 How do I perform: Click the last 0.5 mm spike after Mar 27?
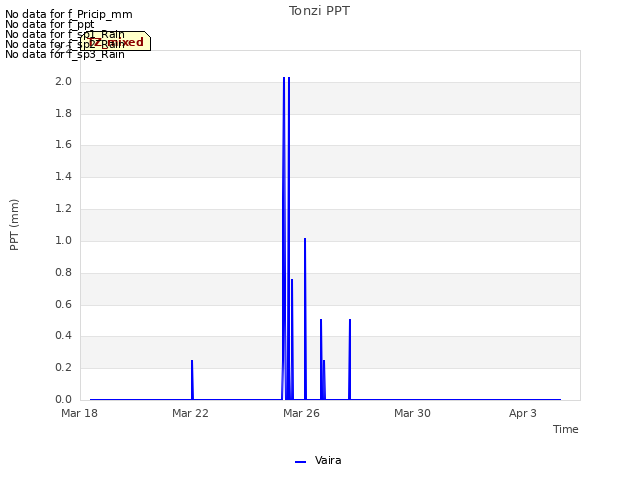350,359
